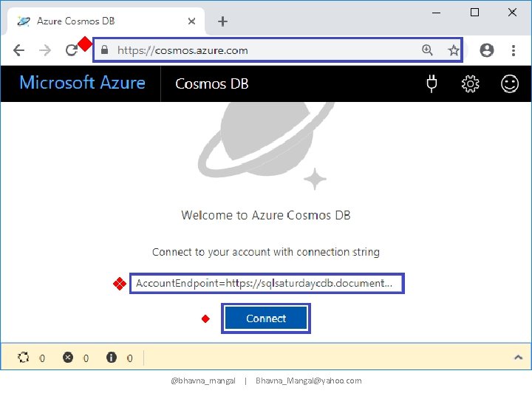Screen dimensions: 532x399
Task: Click the smiley feedback icon
Action: coord(510,83)
